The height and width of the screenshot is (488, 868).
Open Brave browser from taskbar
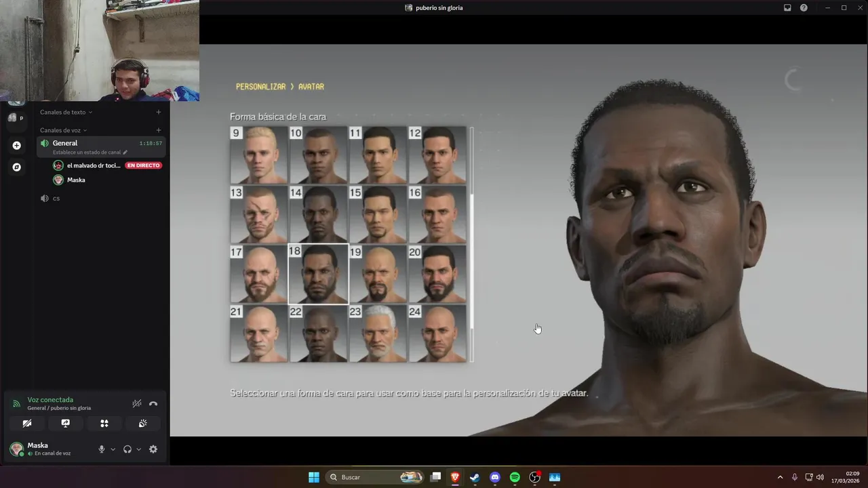tap(455, 477)
